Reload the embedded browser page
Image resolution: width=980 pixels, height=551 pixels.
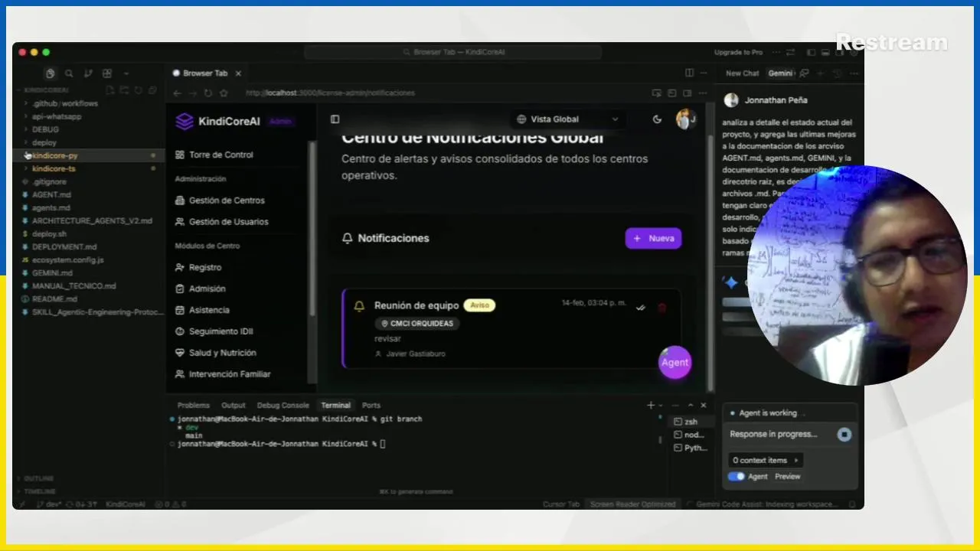(x=208, y=93)
